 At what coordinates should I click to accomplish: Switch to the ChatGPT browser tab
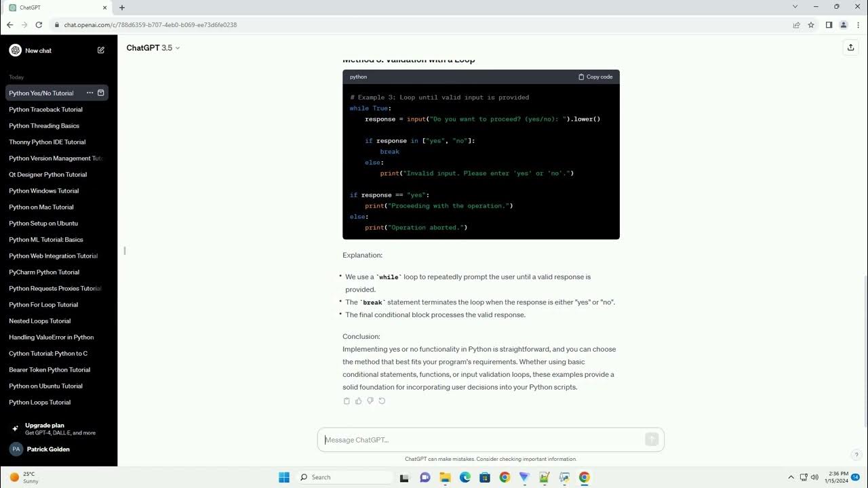58,7
